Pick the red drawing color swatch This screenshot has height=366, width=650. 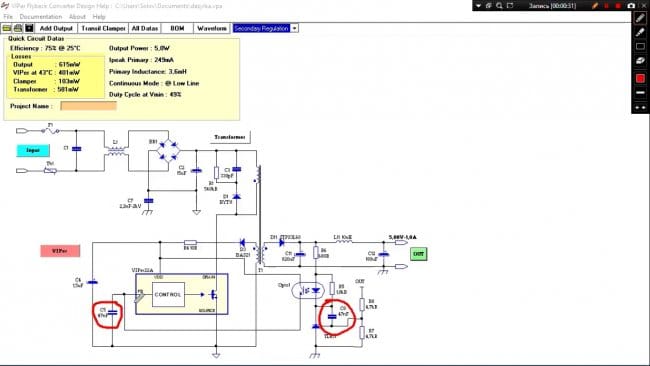coord(640,78)
